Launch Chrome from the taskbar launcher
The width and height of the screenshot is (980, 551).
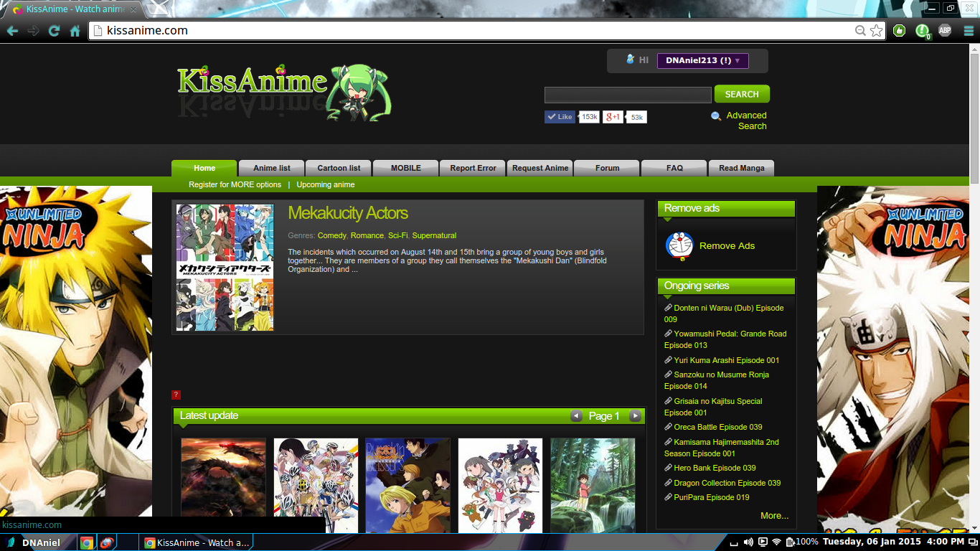pos(87,543)
